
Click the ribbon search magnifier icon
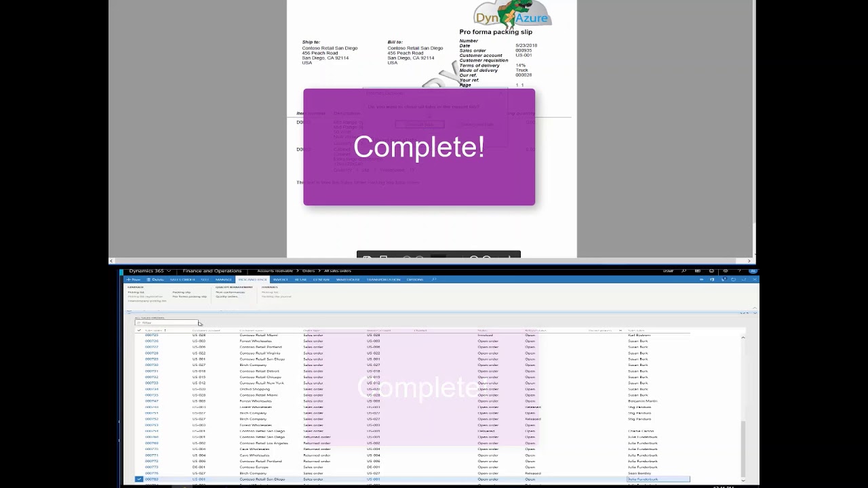[434, 279]
